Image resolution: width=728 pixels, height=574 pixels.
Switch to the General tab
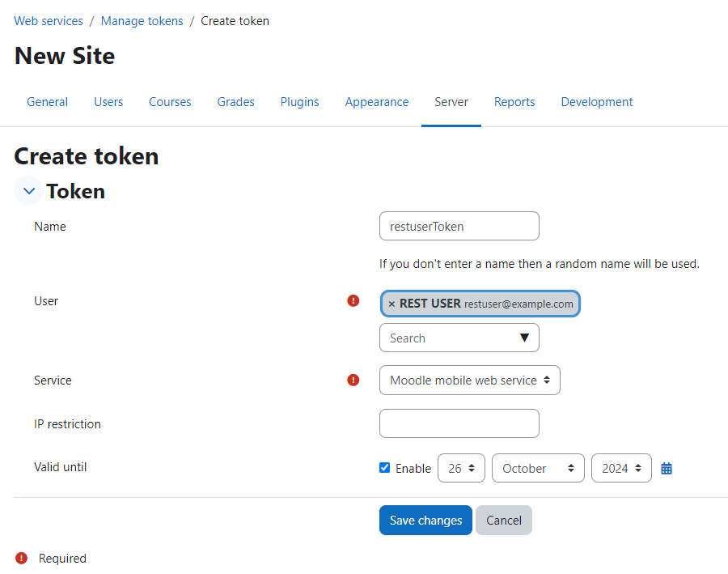[48, 102]
